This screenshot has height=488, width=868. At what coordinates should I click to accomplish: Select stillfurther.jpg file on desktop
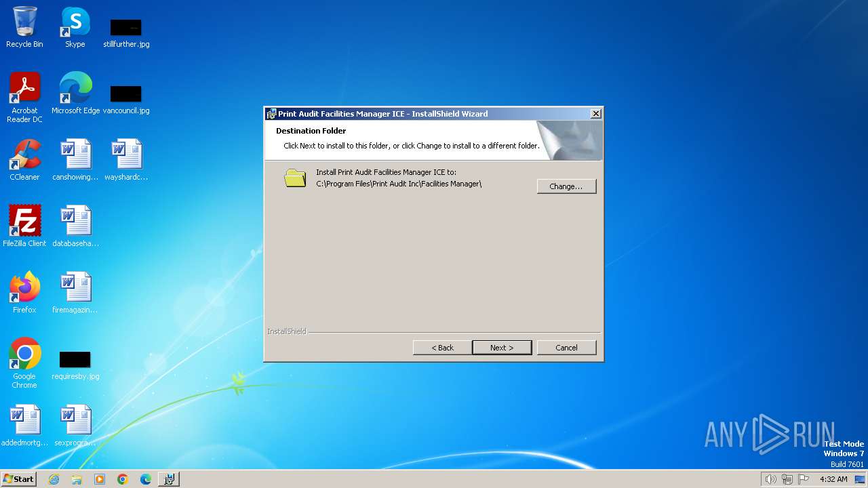(126, 33)
